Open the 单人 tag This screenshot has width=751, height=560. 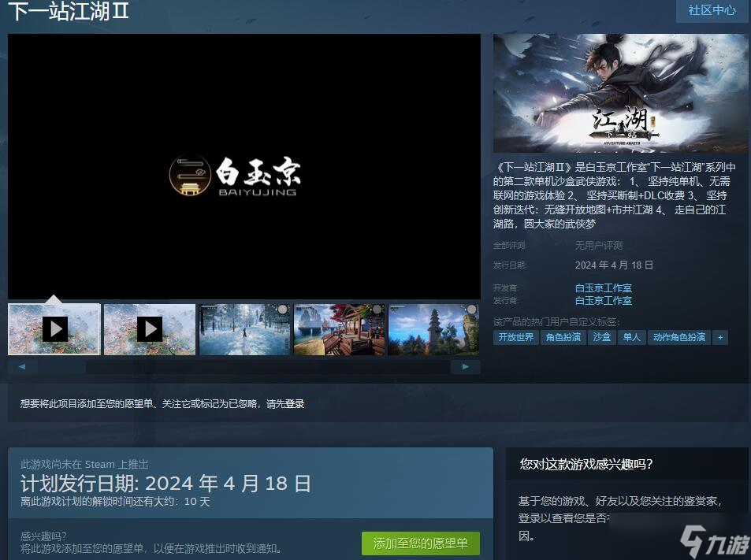(x=632, y=337)
